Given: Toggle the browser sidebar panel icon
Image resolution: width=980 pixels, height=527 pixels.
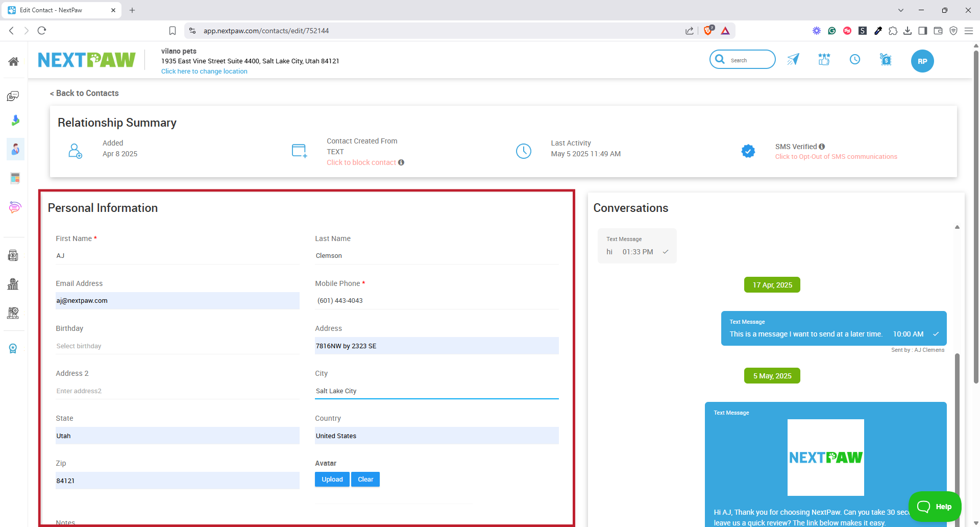Looking at the screenshot, I should [922, 31].
